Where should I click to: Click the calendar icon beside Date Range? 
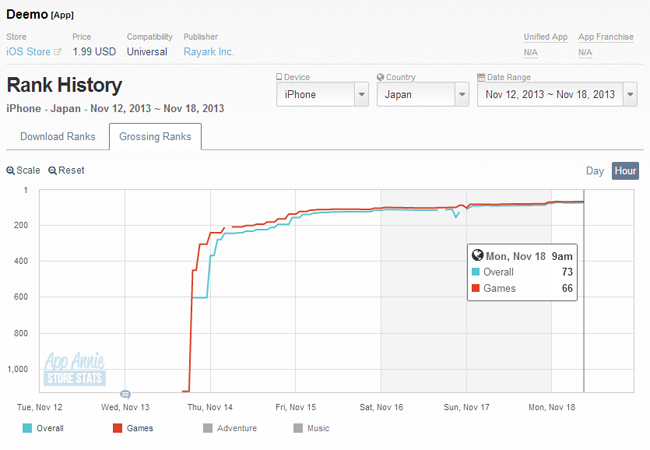(481, 77)
